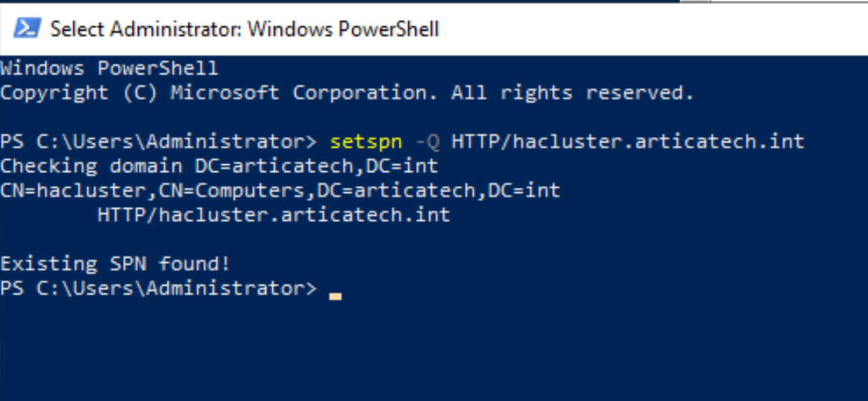Click the last PS C:\Users\Administrator> prompt
868x401 pixels.
(158, 289)
